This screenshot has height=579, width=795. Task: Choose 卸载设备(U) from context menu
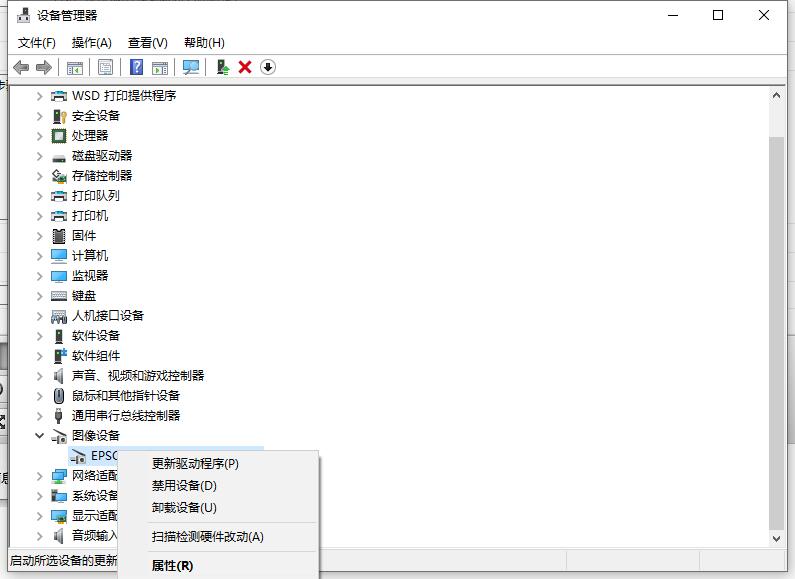click(x=218, y=508)
